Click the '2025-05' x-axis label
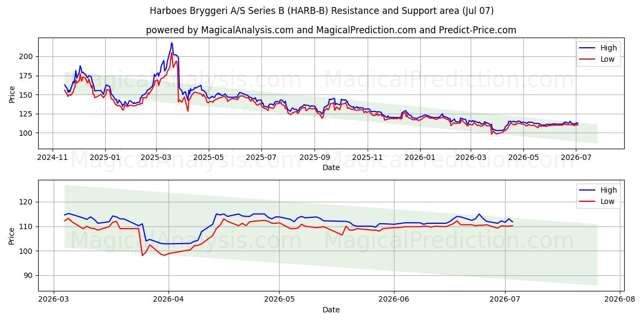 tap(209, 158)
